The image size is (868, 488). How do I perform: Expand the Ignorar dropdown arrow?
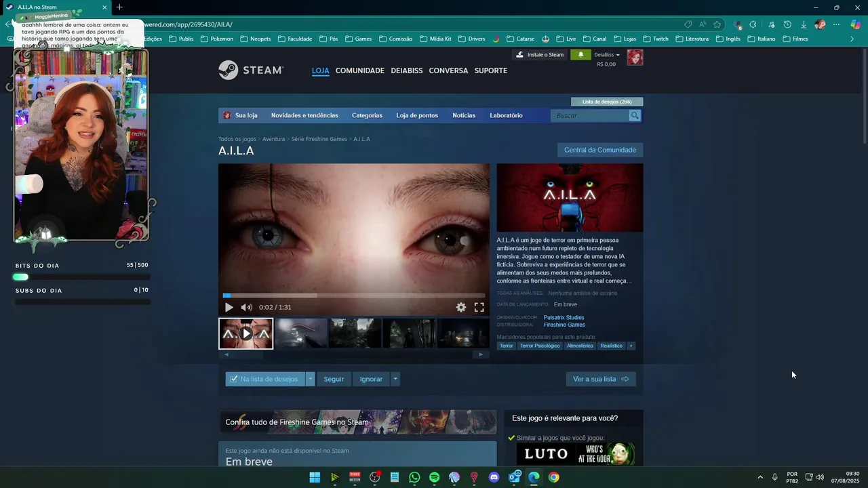(395, 379)
